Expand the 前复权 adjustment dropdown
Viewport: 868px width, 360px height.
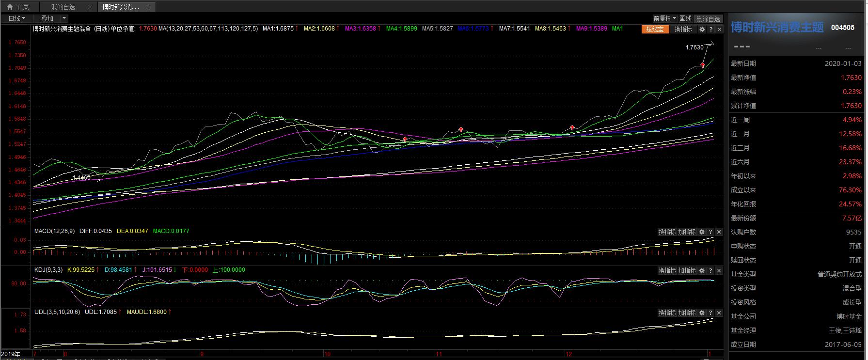click(664, 18)
